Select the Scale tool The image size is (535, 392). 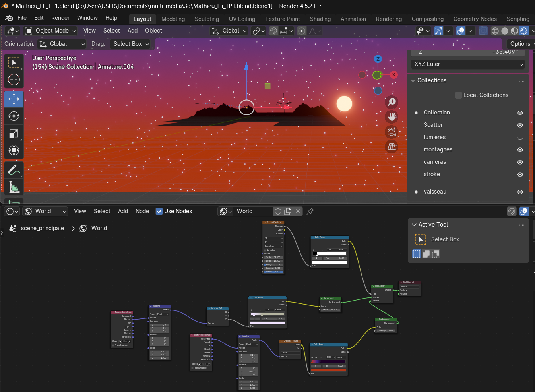tap(14, 133)
